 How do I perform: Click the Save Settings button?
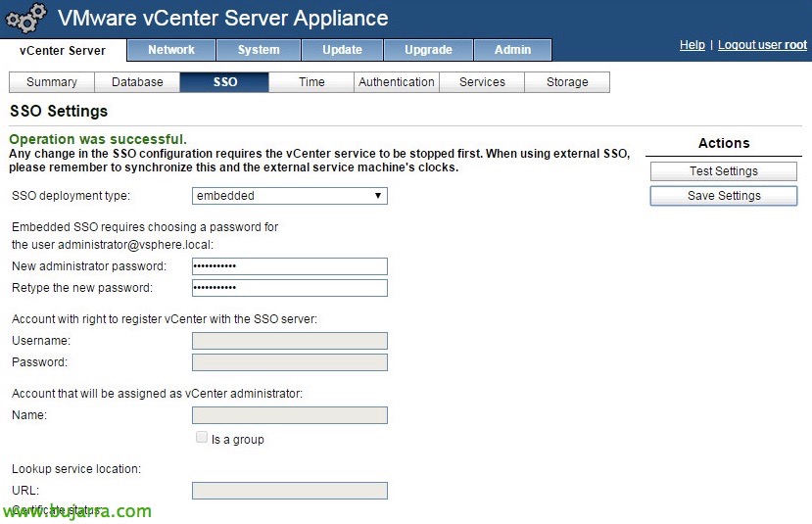(724, 196)
